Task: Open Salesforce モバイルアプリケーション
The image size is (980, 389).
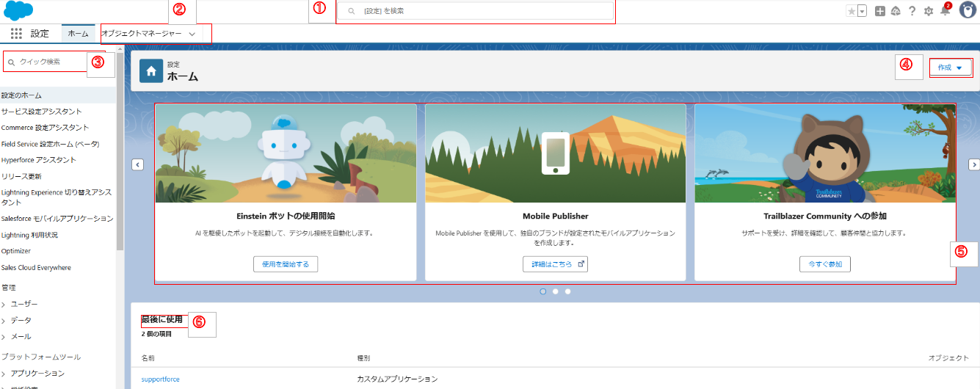Action: click(x=57, y=219)
